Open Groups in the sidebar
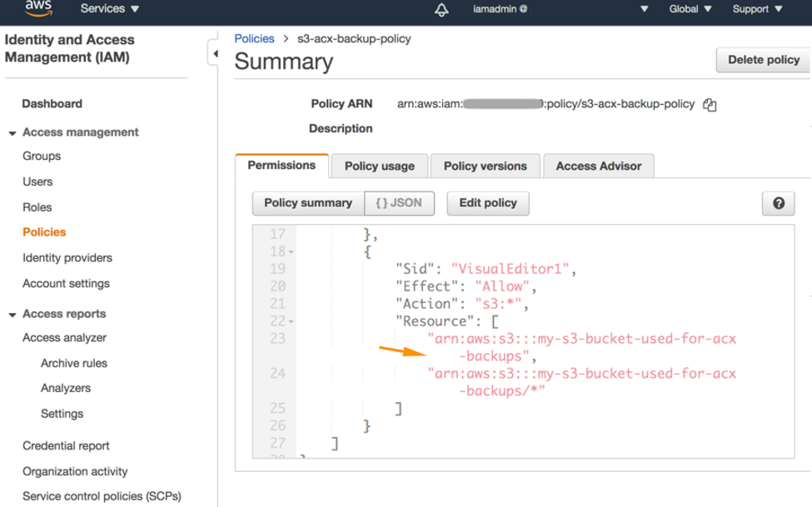 point(42,156)
